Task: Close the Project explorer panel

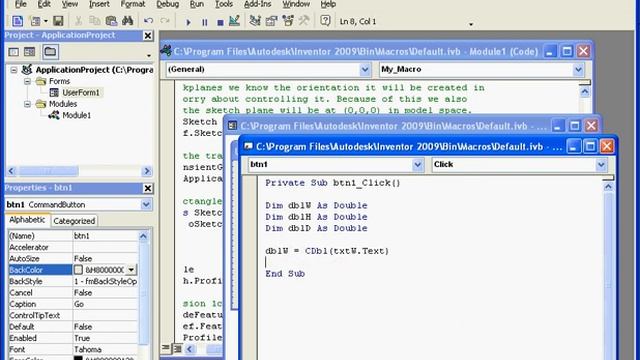Action: point(148,36)
